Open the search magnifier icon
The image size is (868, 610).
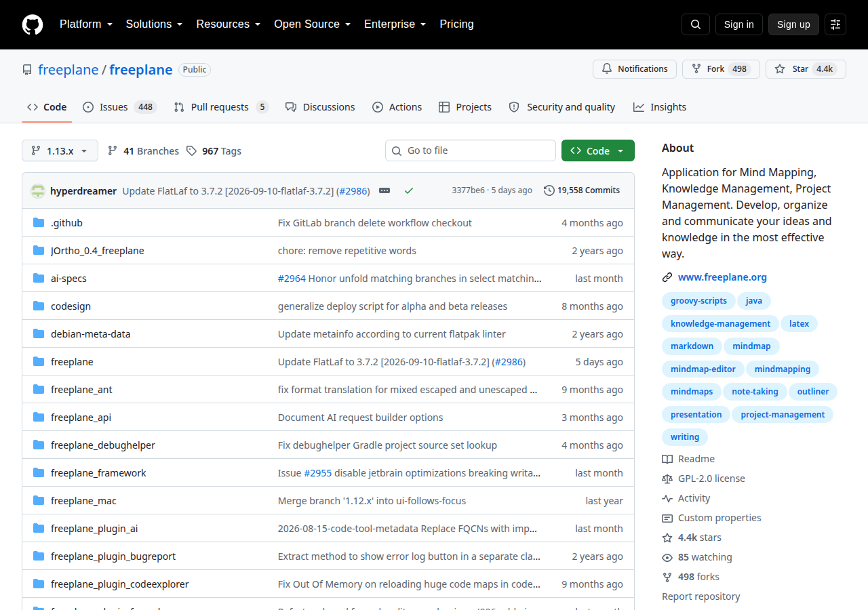point(696,24)
